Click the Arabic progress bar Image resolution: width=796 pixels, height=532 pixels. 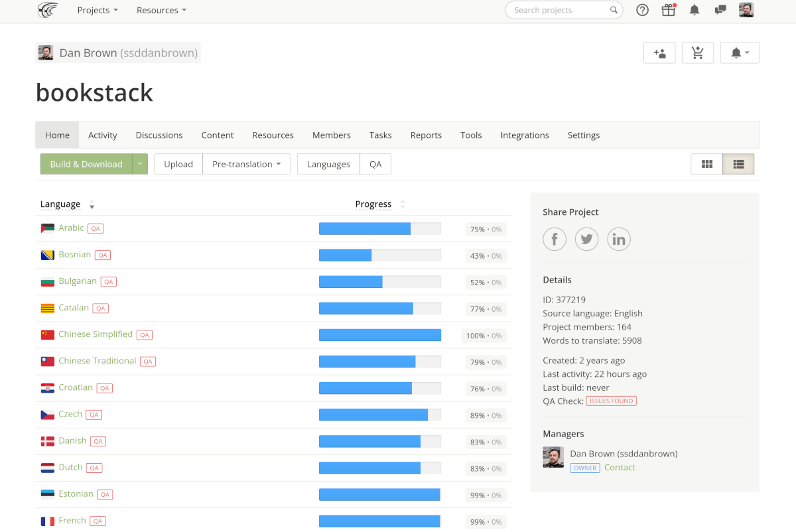(380, 229)
